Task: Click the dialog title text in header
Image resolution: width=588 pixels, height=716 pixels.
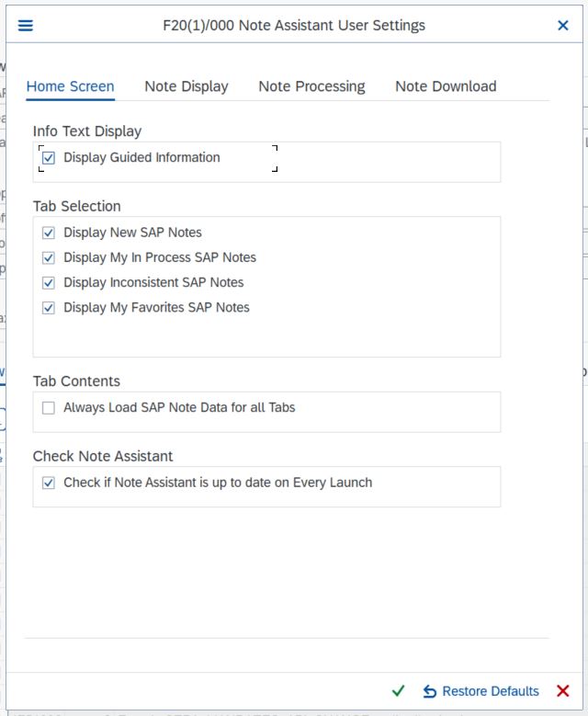Action: click(294, 26)
